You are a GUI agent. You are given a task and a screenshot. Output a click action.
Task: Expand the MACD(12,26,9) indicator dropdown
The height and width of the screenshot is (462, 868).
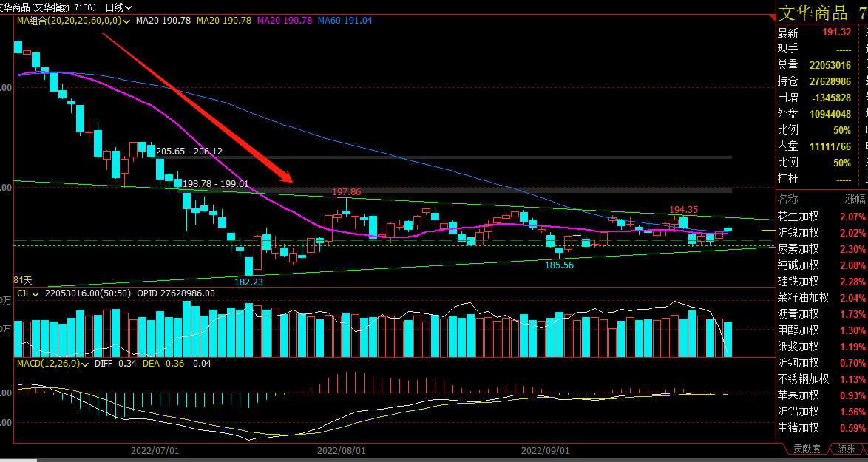pos(52,364)
